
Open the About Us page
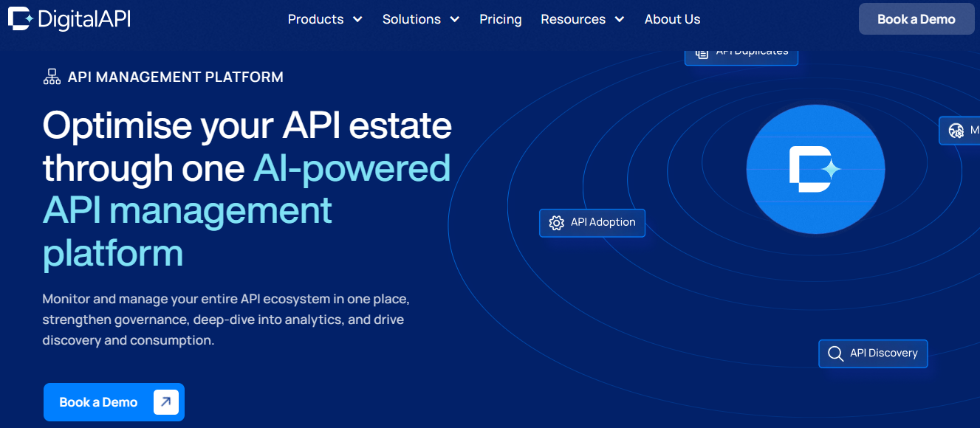coord(672,19)
